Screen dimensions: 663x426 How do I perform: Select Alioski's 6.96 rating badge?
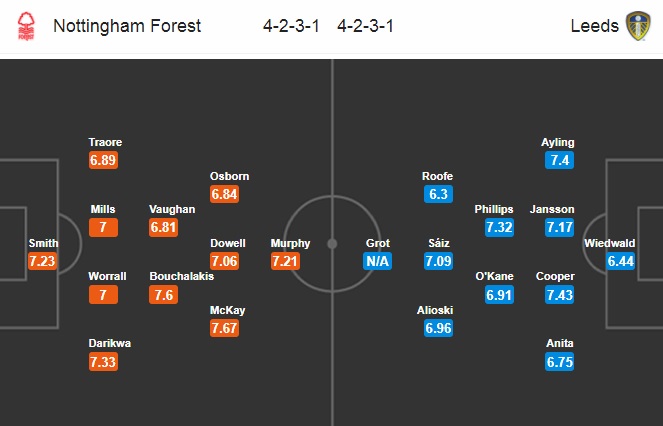point(438,328)
